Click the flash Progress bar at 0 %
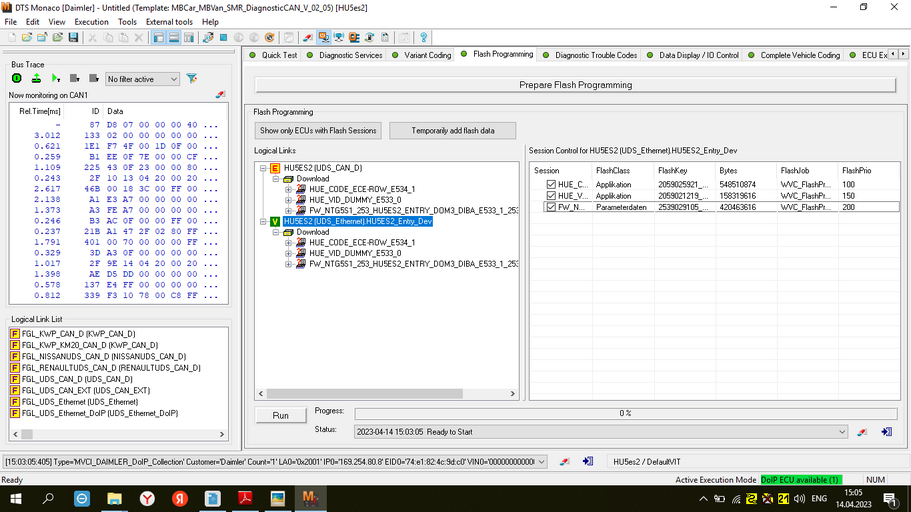Viewport: 911px width, 512px height. coord(625,413)
